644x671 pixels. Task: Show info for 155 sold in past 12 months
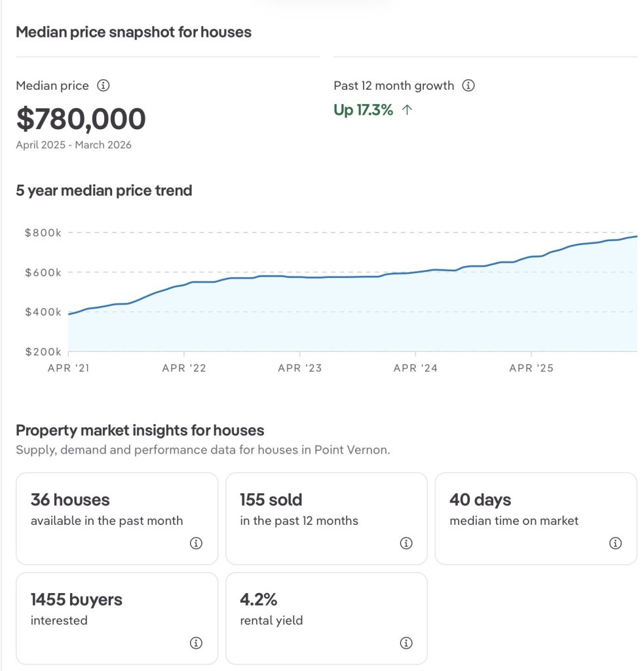click(x=406, y=543)
